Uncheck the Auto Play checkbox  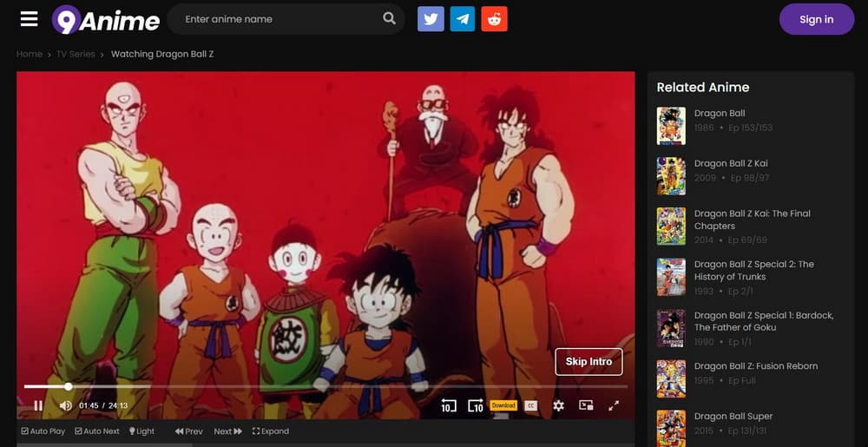click(x=24, y=431)
